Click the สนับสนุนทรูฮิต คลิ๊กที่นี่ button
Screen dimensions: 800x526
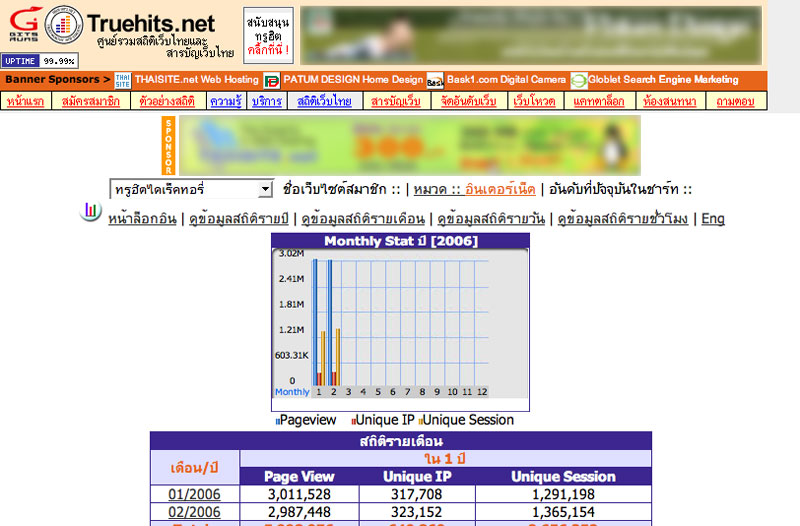click(x=267, y=35)
